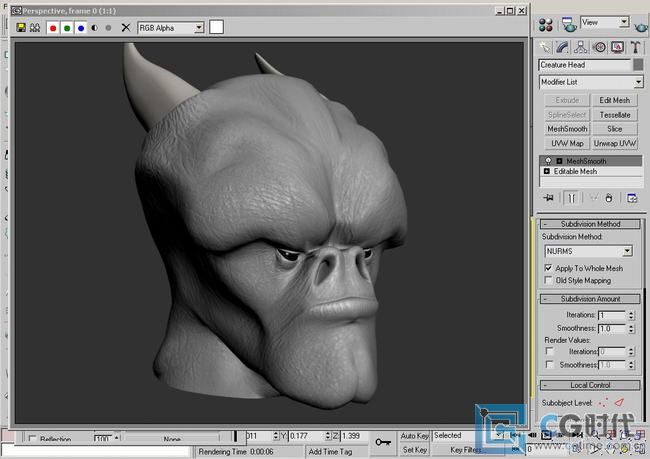Switch to the Display panel tab
Viewport: 650px width, 459px height.
point(618,47)
